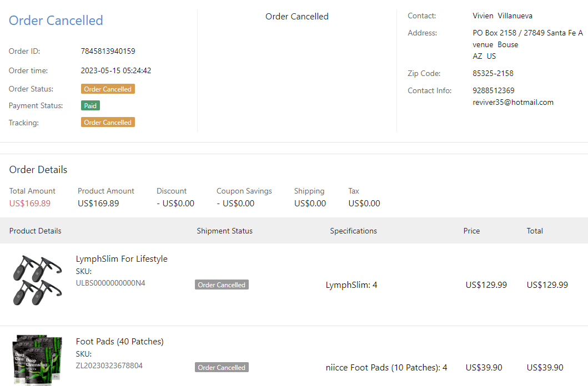Click the Order Cancelled badge beside Tracking
Viewport: 588px width, 386px height.
pos(108,123)
